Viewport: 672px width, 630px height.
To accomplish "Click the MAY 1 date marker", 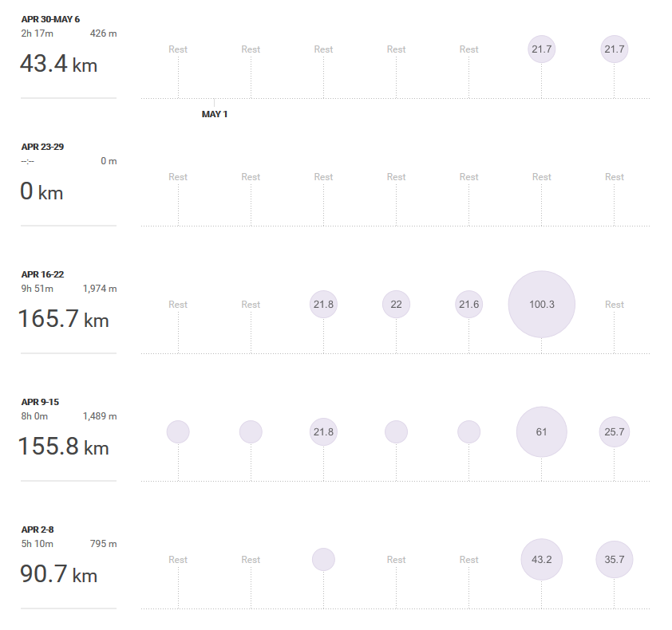I will pyautogui.click(x=214, y=114).
